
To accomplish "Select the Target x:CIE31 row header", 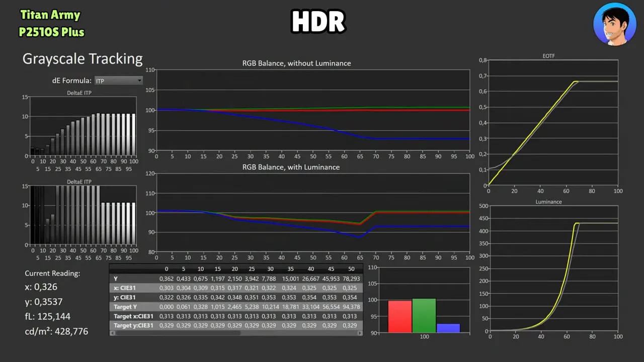I will (x=133, y=316).
